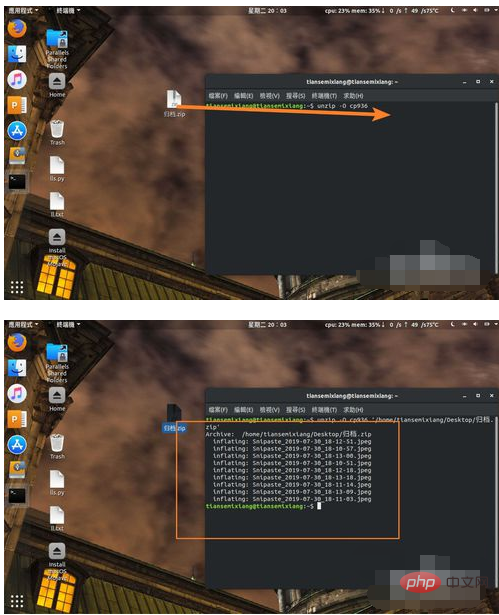499x615 pixels.
Task: Open the 搜尋(S) menu in the terminal
Action: click(295, 96)
